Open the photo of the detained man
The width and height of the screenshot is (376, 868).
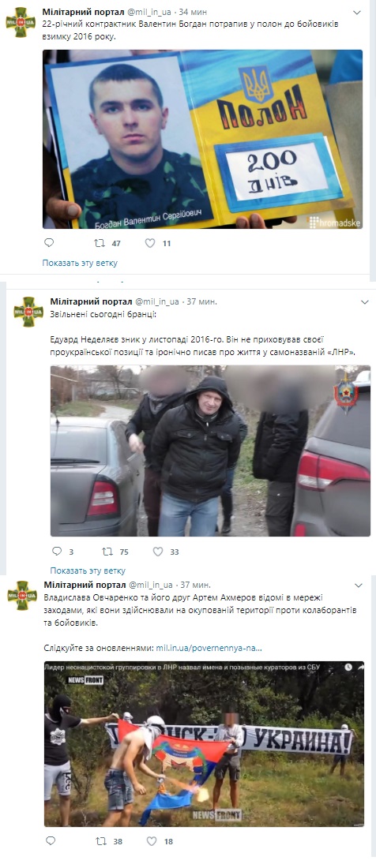click(210, 451)
